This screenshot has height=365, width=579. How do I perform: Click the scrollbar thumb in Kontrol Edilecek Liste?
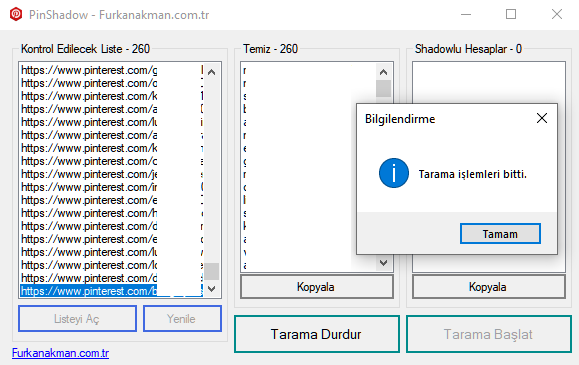pyautogui.click(x=212, y=271)
